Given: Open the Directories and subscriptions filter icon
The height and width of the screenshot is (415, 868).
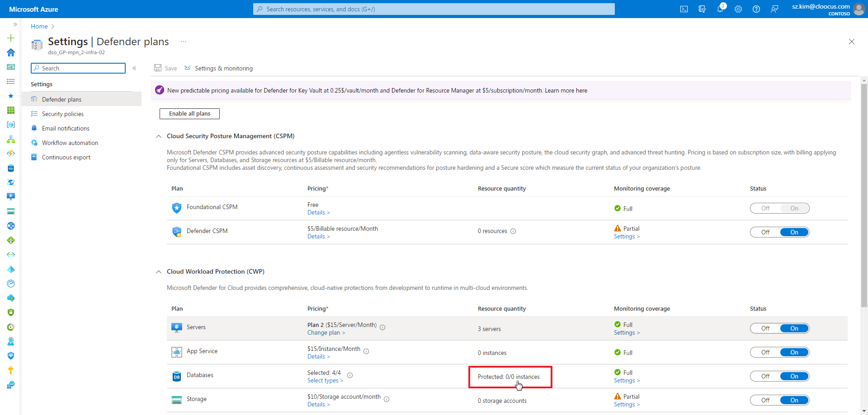Looking at the screenshot, I should click(702, 9).
